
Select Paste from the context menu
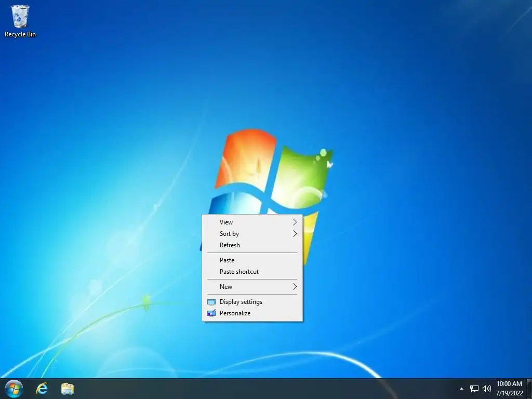pyautogui.click(x=252, y=260)
